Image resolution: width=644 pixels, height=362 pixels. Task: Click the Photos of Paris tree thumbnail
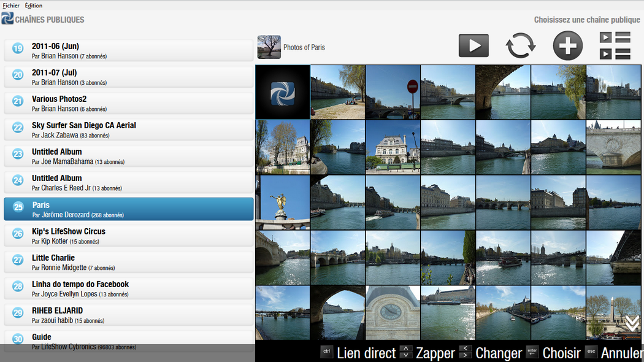(x=269, y=47)
